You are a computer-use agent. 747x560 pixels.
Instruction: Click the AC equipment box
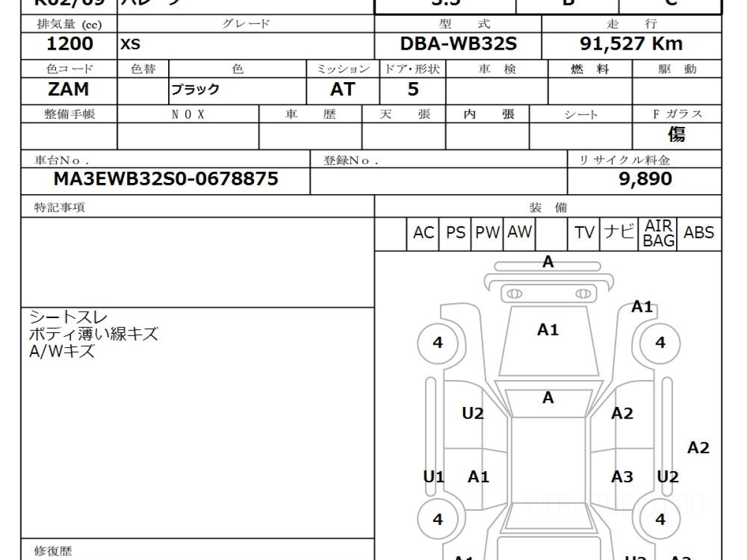tap(423, 233)
